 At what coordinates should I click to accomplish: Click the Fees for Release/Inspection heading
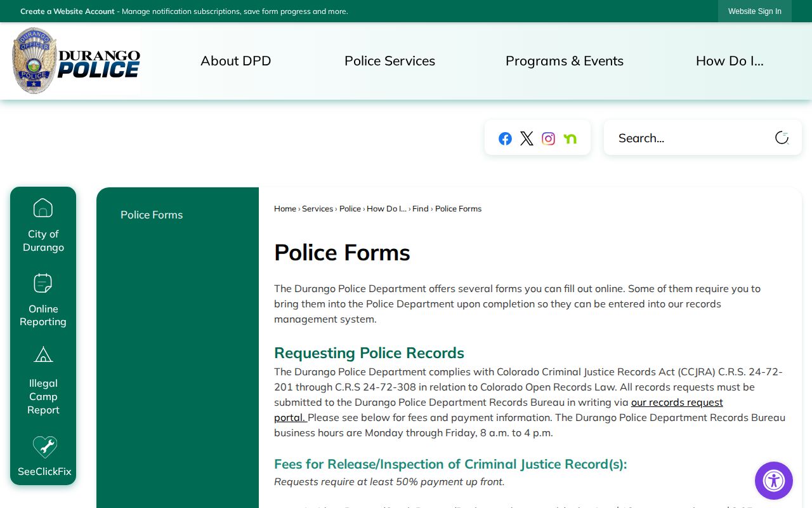tap(450, 464)
